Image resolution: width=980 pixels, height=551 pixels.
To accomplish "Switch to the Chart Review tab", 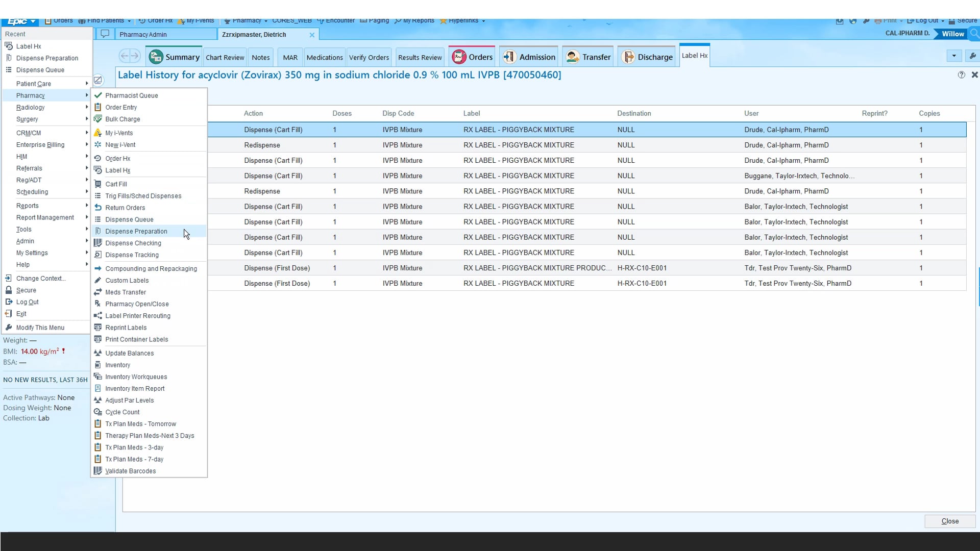I will pyautogui.click(x=225, y=57).
